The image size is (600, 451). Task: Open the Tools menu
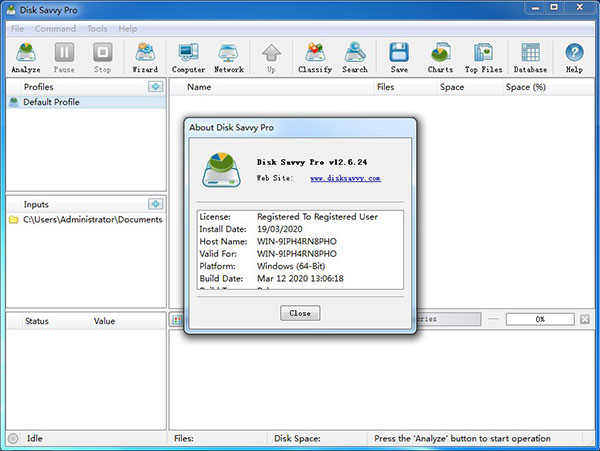(97, 29)
